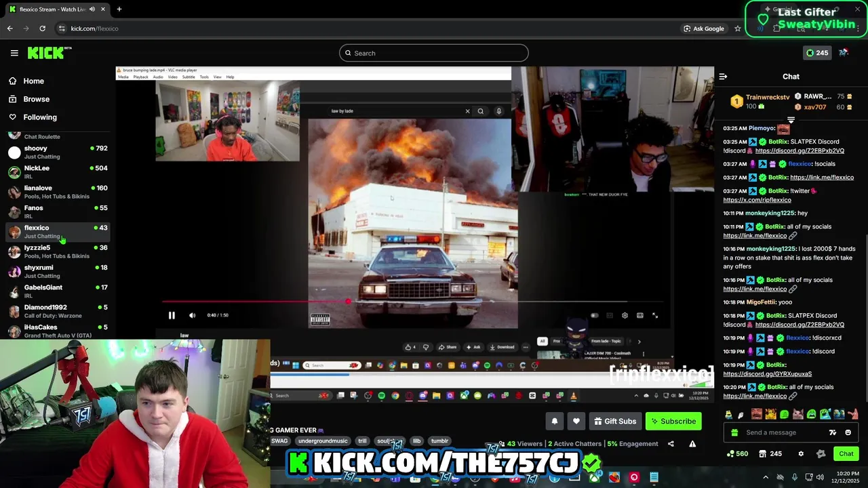868x488 pixels.
Task: Open lyzzzie5's channel in the sidebar
Action: click(58, 251)
